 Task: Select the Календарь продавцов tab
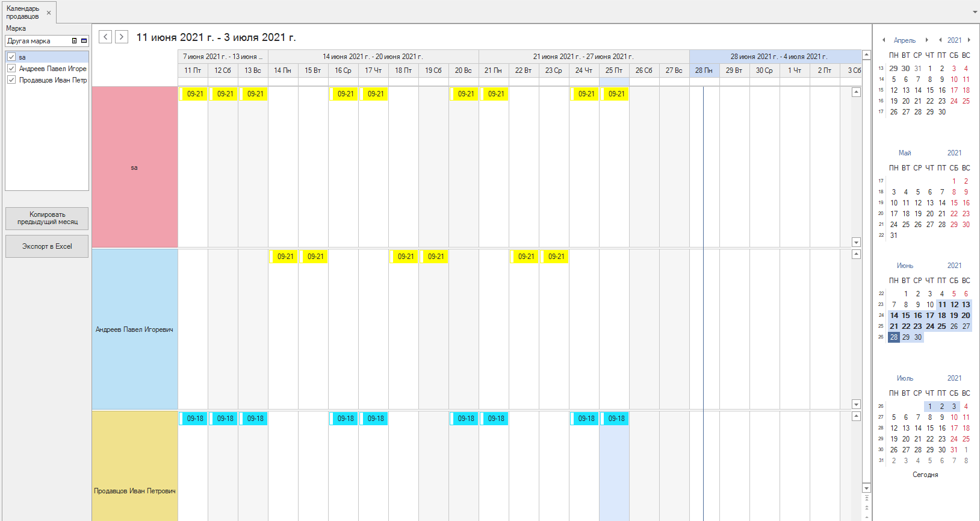click(x=23, y=12)
